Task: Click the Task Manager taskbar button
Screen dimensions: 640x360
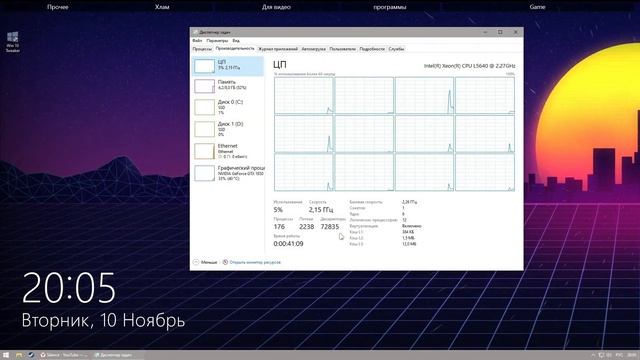Action: coord(118,355)
